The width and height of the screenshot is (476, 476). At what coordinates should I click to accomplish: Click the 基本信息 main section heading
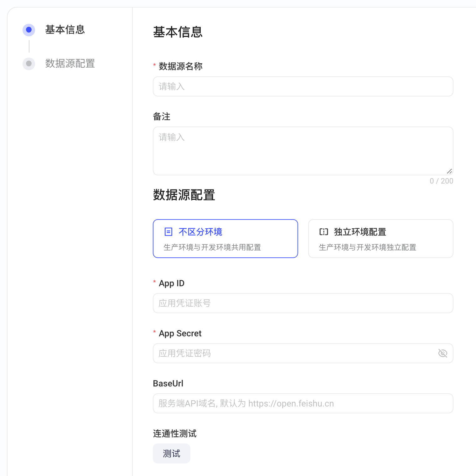[178, 32]
